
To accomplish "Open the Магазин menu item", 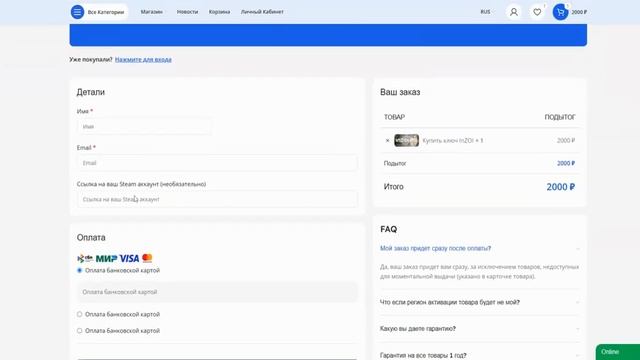I will (151, 12).
